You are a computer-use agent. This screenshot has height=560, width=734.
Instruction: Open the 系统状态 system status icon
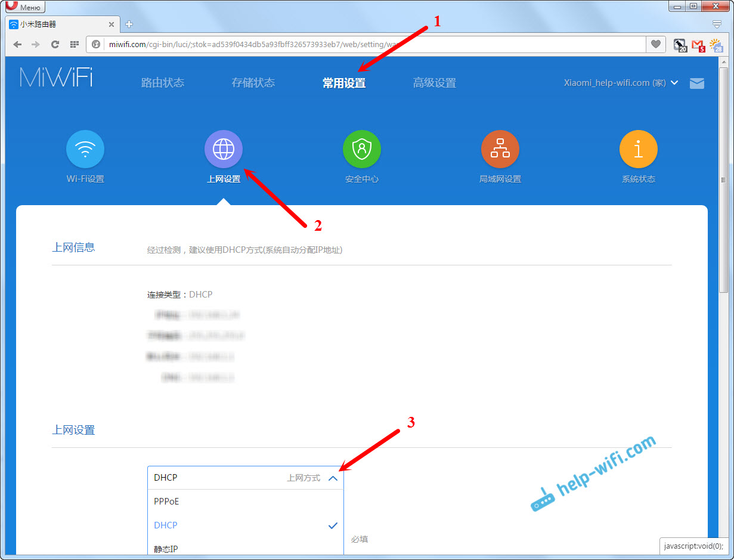639,148
